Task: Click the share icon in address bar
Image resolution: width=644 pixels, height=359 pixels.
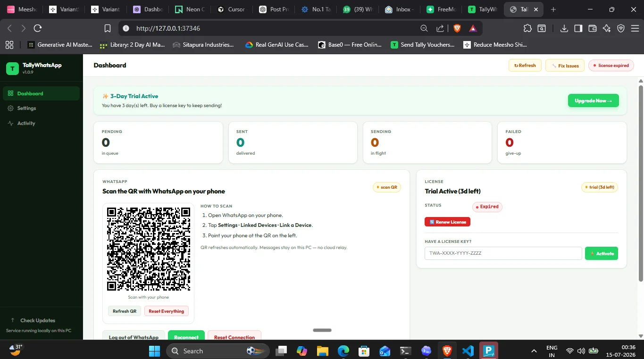Action: tap(440, 28)
